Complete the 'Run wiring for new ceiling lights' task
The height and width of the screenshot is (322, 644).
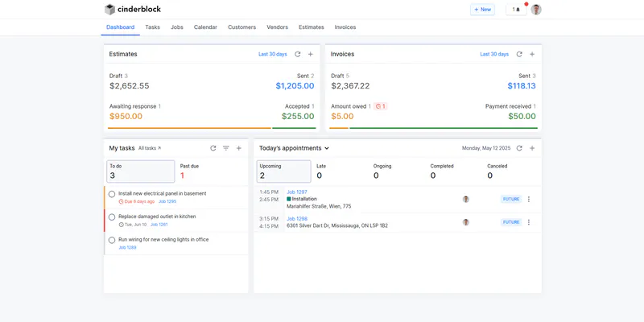pyautogui.click(x=112, y=240)
